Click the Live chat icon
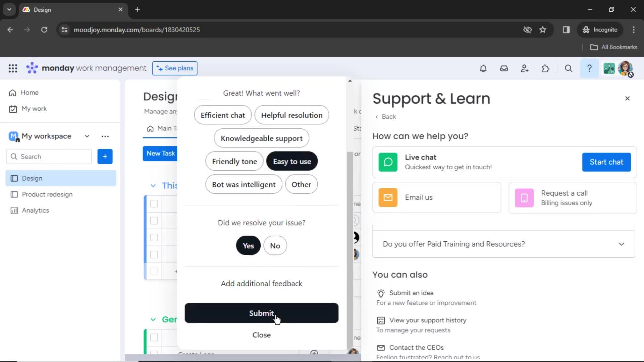The image size is (644, 362). coord(388,162)
